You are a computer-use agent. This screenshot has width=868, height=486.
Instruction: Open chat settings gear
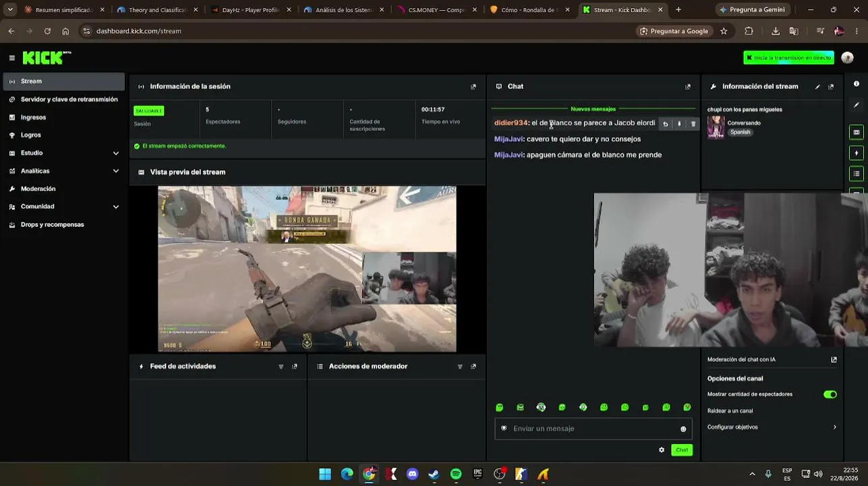tap(661, 450)
